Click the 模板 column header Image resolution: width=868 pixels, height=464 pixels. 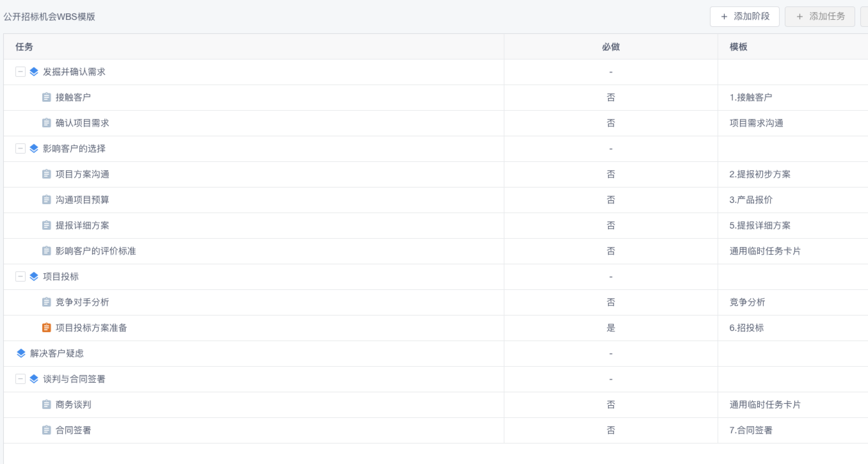[738, 47]
